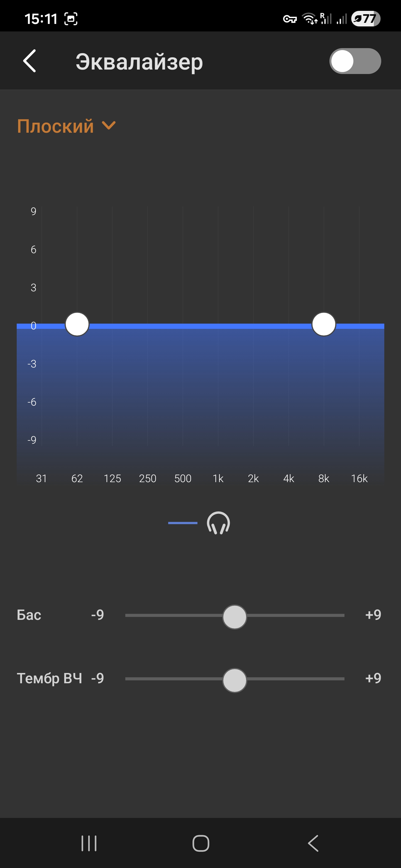The height and width of the screenshot is (868, 401).
Task: Toggle the Эквалайзер switch on
Action: pyautogui.click(x=355, y=61)
